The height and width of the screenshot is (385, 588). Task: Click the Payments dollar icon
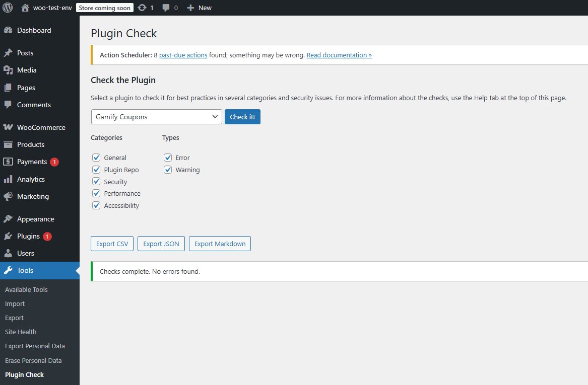pos(8,162)
